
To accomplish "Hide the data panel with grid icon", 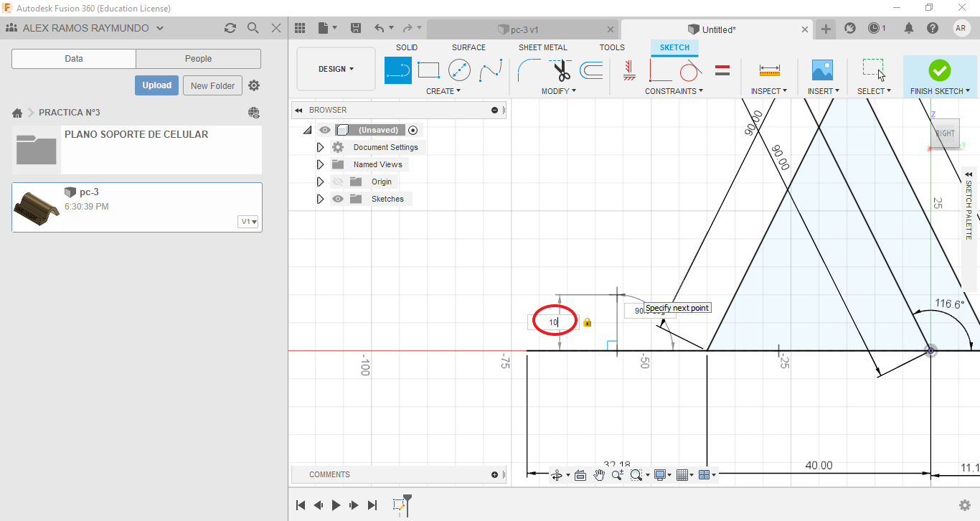I will (301, 28).
